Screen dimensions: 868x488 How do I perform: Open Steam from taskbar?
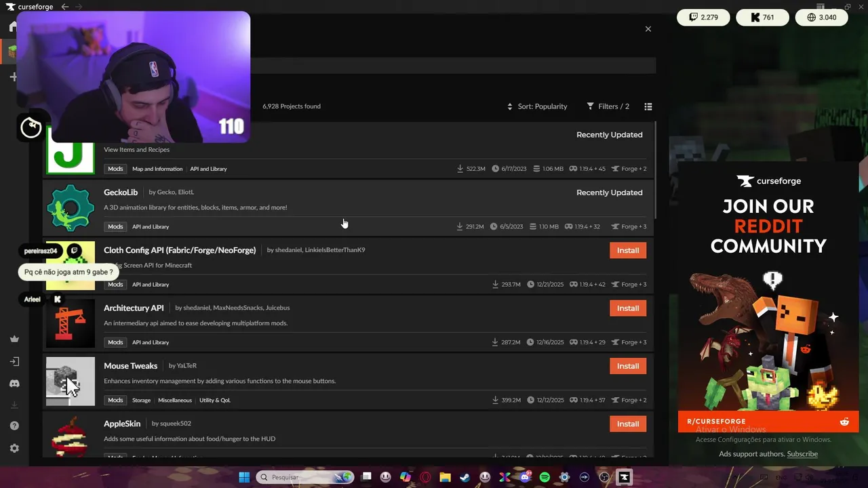coord(465,477)
